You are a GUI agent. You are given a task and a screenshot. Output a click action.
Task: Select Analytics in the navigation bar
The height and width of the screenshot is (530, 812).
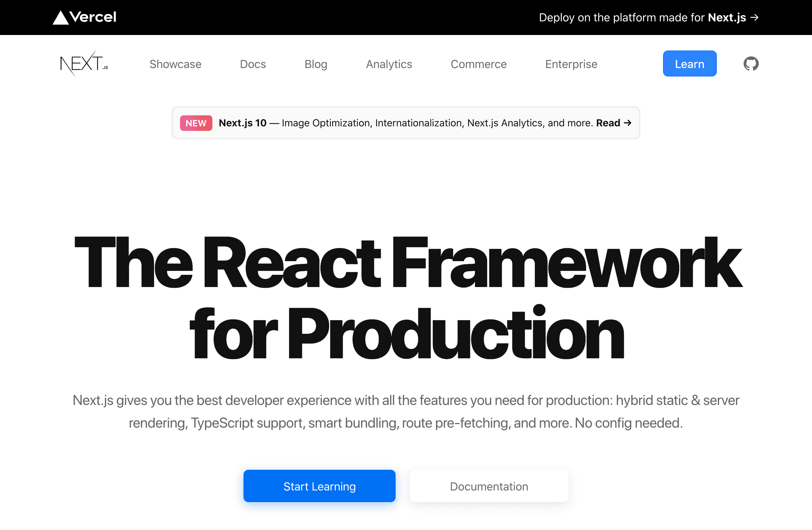click(x=389, y=64)
